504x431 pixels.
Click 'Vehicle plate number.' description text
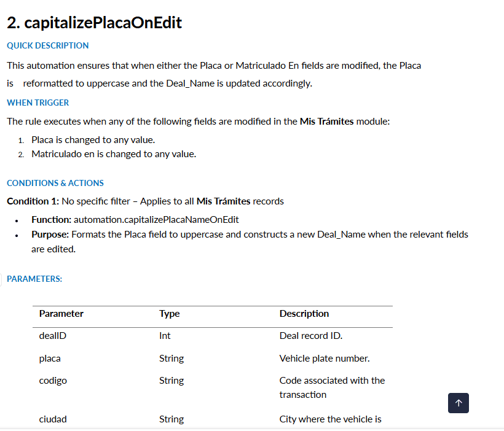[325, 359]
